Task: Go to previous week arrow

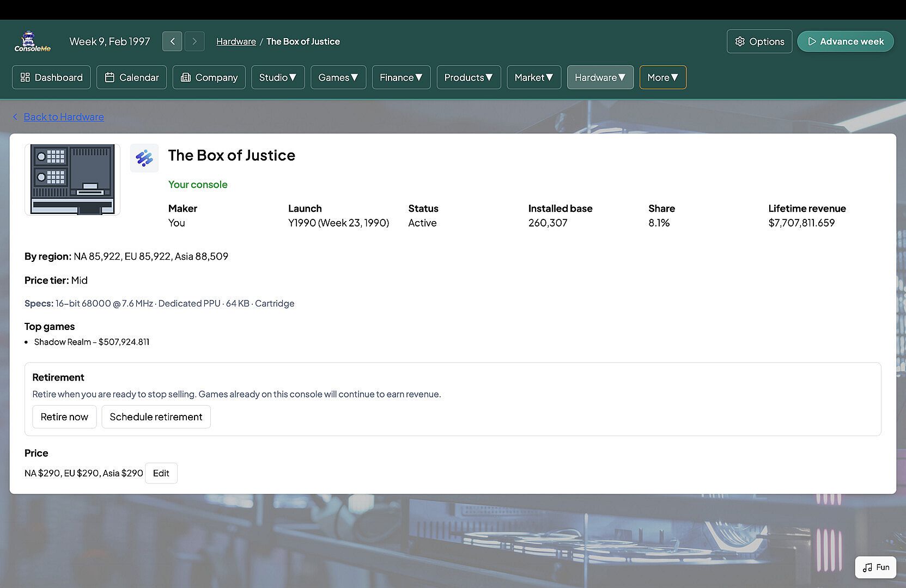Action: click(x=172, y=41)
